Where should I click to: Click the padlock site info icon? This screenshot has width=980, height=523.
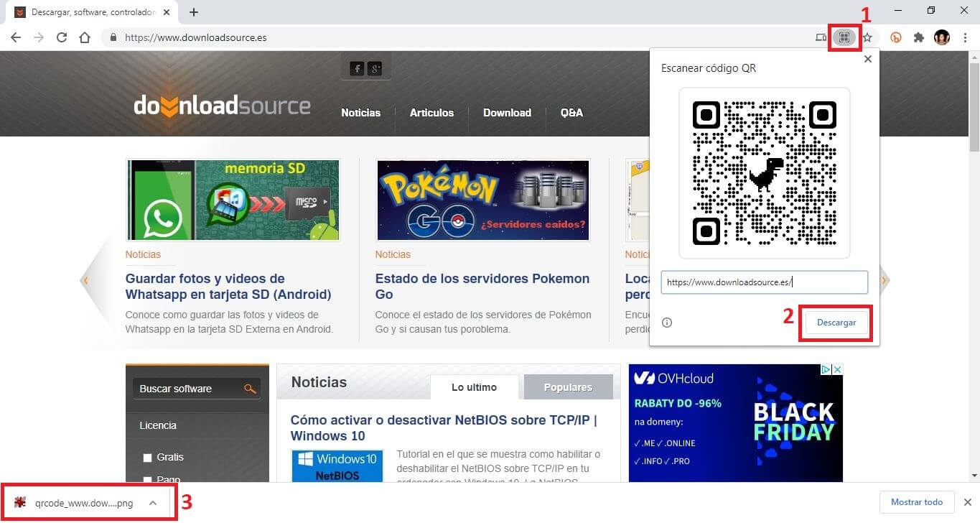113,37
